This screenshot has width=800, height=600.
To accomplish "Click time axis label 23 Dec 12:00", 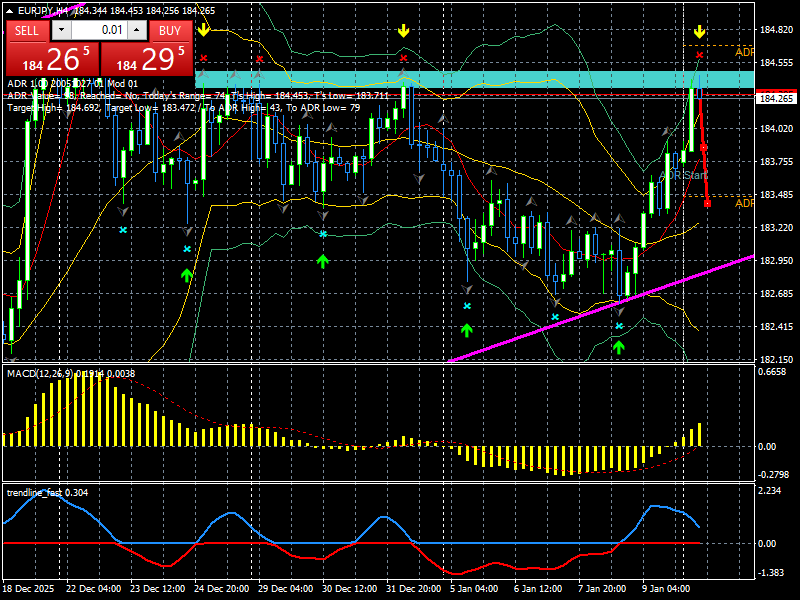I will point(158,588).
